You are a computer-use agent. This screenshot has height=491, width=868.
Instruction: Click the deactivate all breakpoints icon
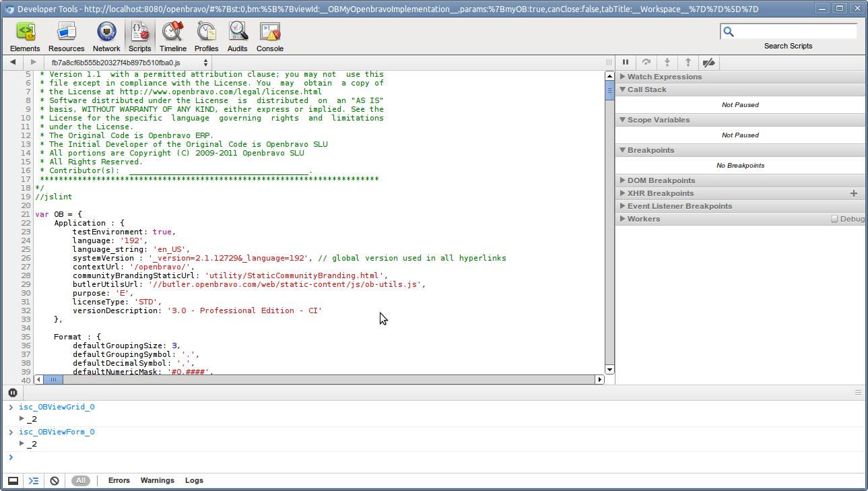pyautogui.click(x=708, y=63)
